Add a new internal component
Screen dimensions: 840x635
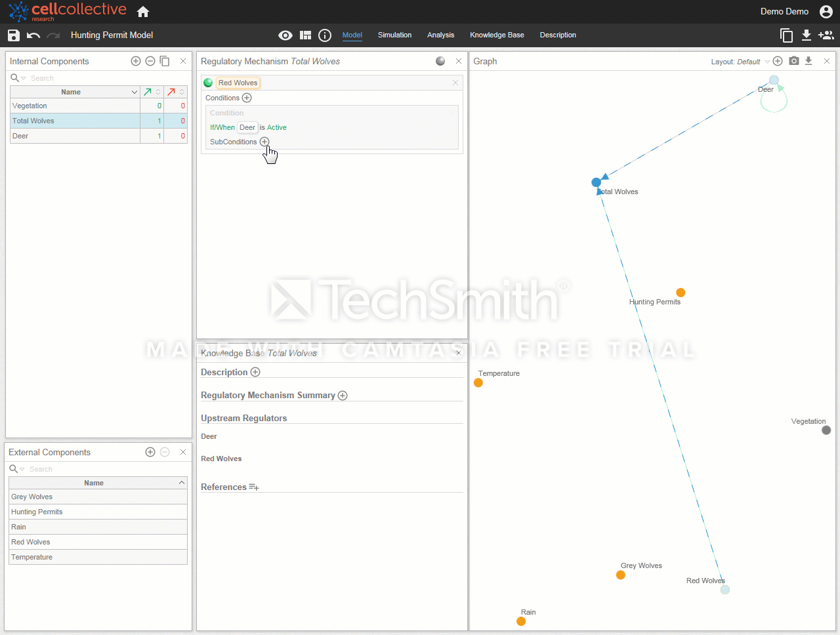136,61
